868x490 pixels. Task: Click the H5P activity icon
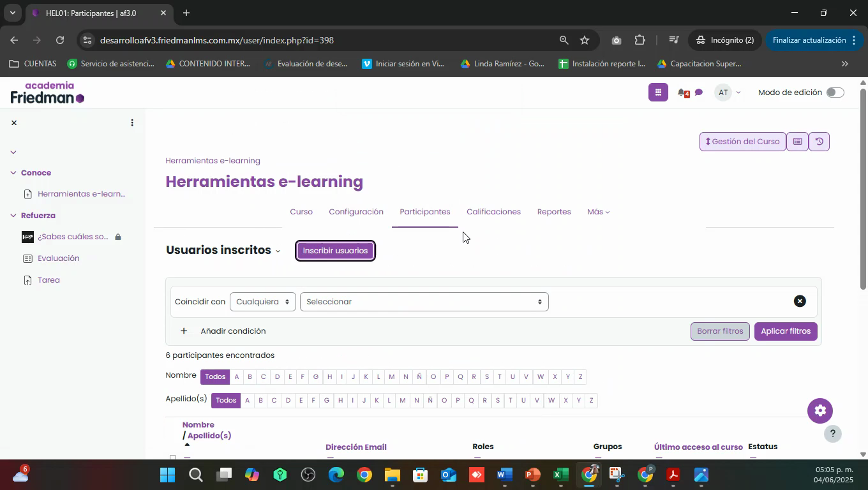[x=27, y=237]
